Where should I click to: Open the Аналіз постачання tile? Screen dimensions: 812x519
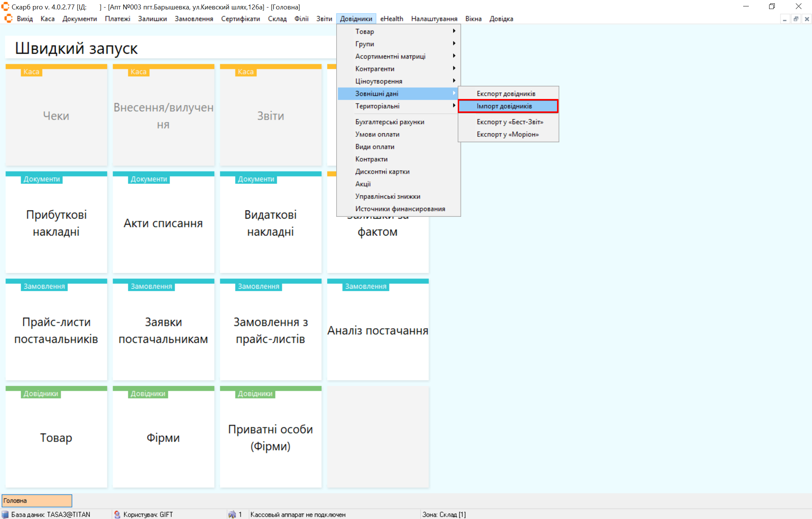(x=378, y=330)
